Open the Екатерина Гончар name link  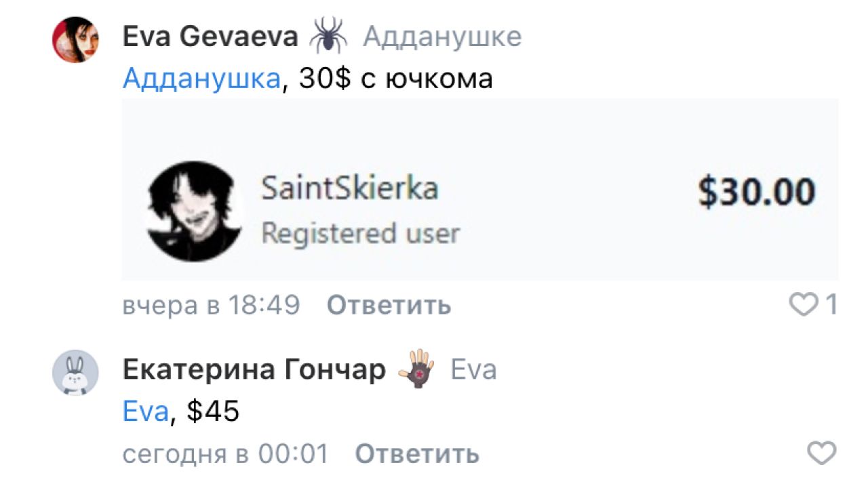coord(254,370)
